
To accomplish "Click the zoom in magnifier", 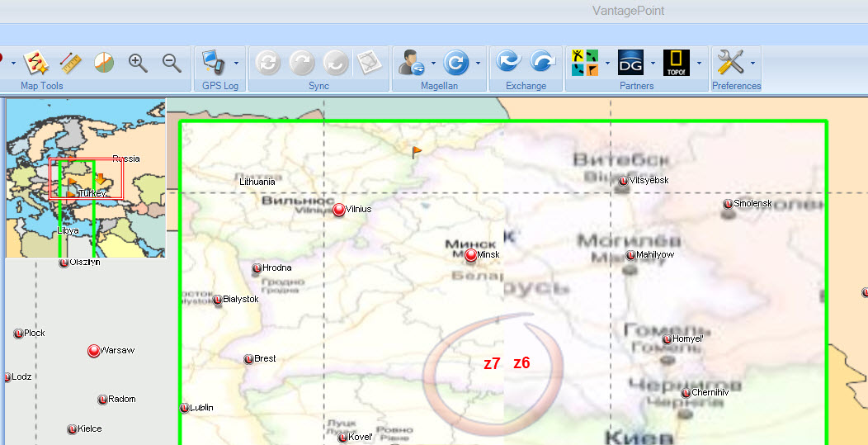I will [x=138, y=63].
